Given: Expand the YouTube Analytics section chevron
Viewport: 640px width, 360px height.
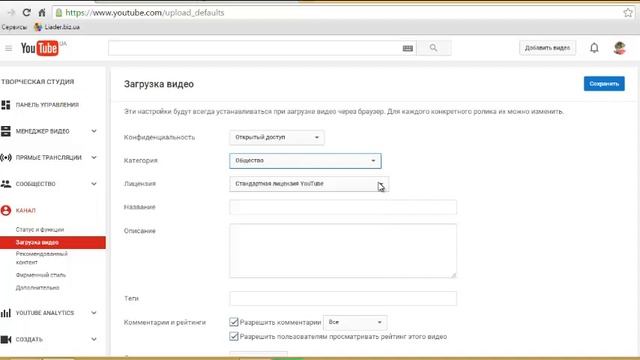Looking at the screenshot, I should (x=94, y=313).
